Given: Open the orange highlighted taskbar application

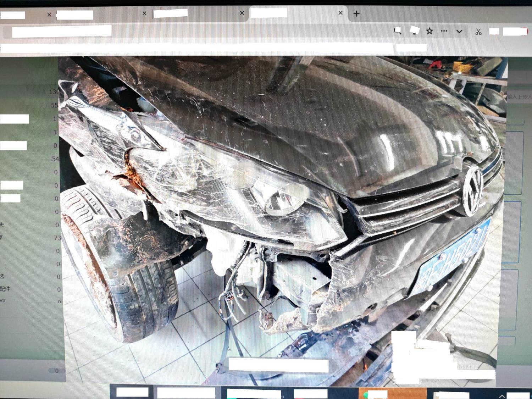Looking at the screenshot, I should coord(393,394).
